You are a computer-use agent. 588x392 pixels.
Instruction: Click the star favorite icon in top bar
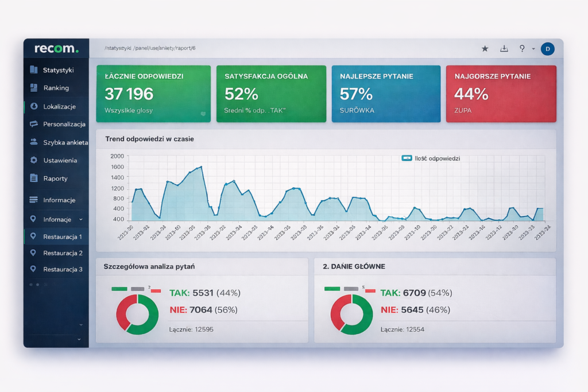pyautogui.click(x=485, y=49)
